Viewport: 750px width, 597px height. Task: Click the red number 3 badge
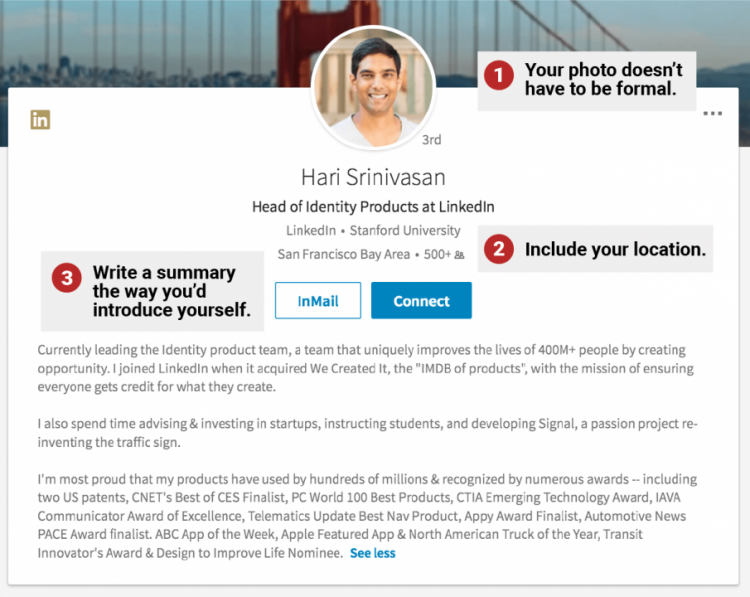[67, 279]
